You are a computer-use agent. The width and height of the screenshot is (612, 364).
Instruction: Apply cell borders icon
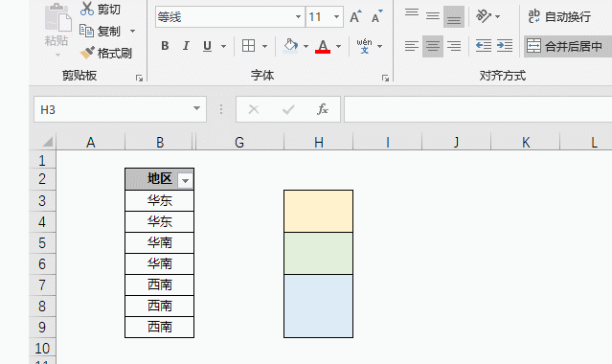tap(249, 46)
